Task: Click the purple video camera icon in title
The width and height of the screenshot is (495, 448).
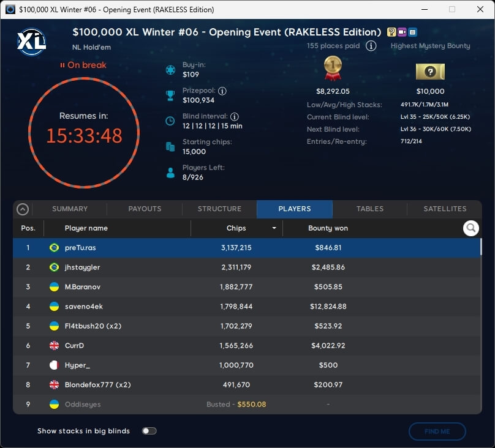Action: (x=402, y=32)
